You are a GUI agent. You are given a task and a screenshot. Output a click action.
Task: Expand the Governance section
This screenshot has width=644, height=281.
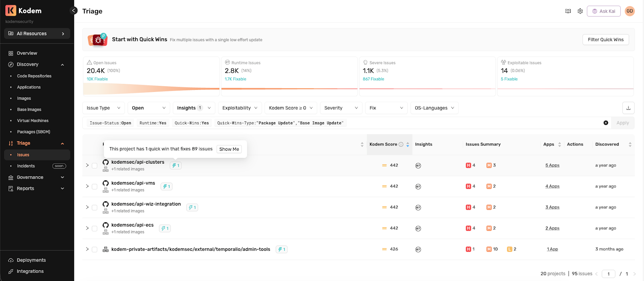coord(62,177)
